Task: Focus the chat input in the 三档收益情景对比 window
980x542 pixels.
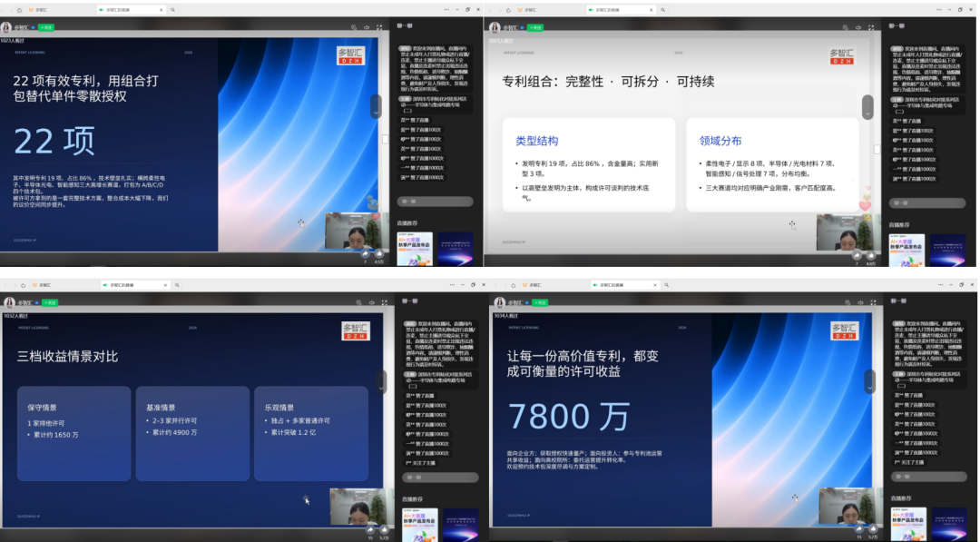Action: click(x=441, y=477)
